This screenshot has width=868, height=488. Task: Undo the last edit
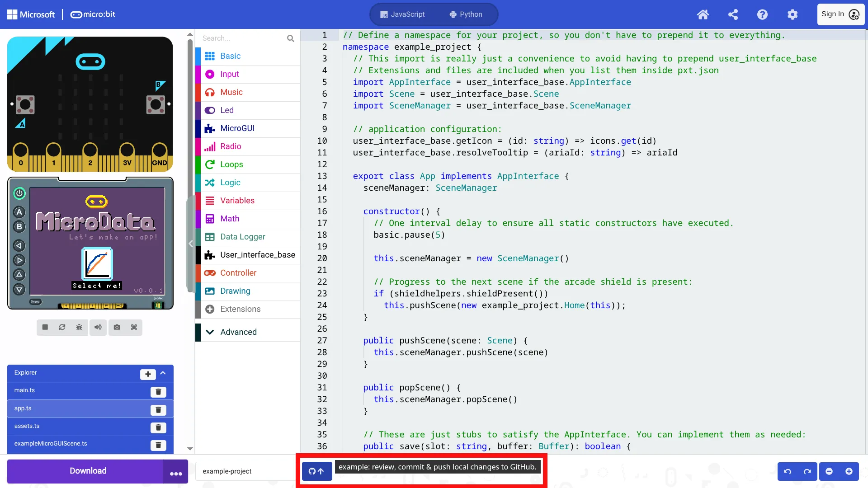pos(788,471)
